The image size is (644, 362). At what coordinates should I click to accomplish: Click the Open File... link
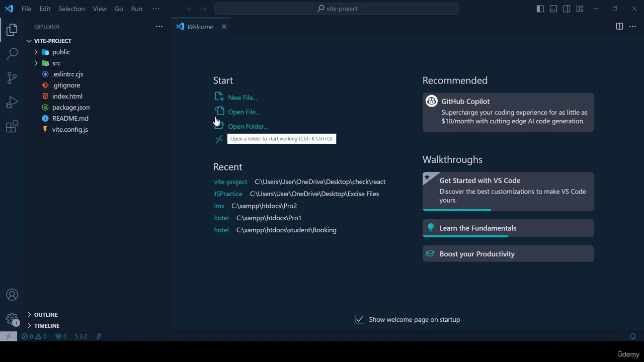tap(244, 112)
